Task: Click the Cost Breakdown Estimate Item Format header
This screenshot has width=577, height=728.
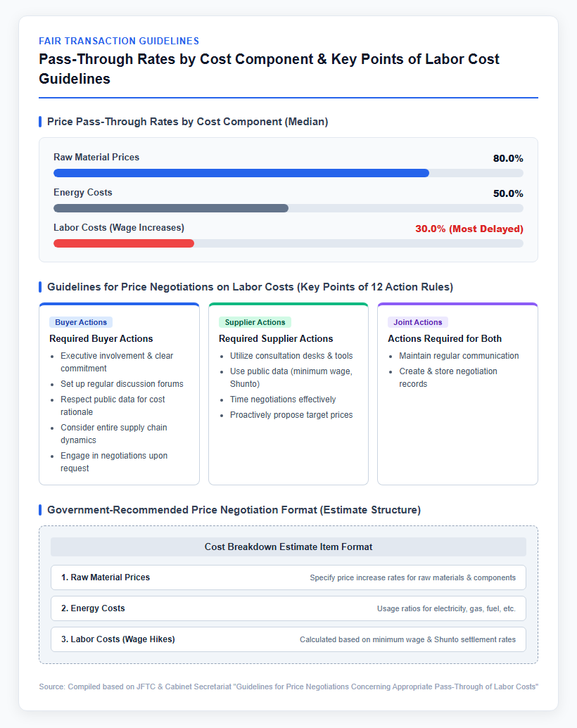Action: [x=288, y=547]
